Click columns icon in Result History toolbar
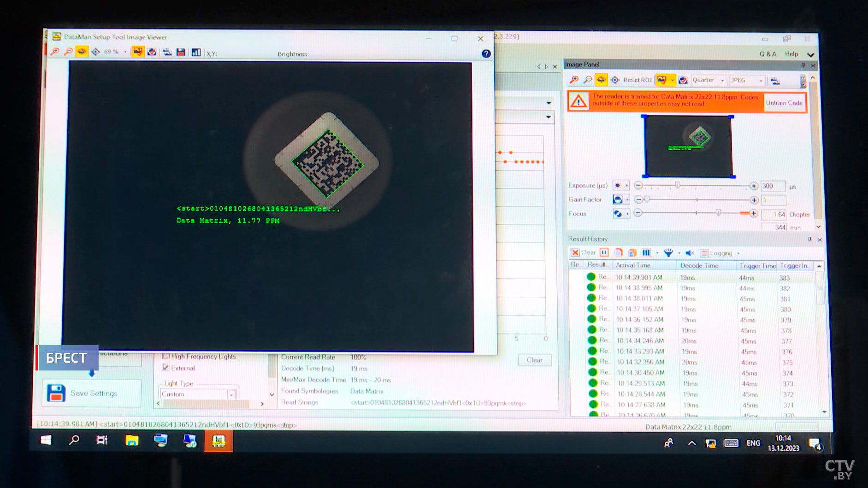This screenshot has width=868, height=488. [x=646, y=253]
